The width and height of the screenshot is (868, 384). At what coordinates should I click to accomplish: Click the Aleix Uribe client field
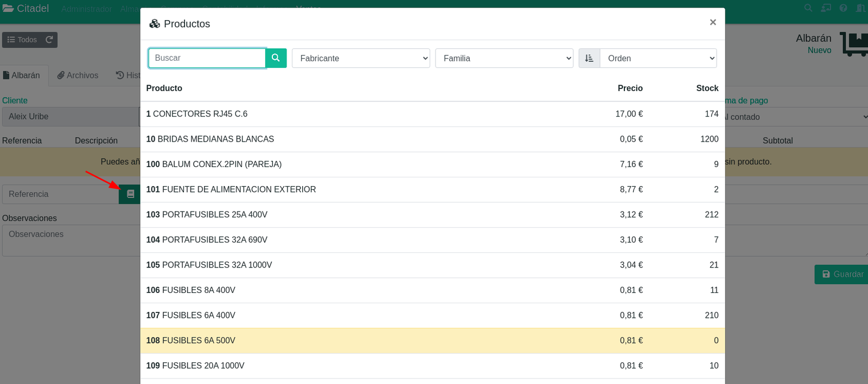[x=71, y=117]
